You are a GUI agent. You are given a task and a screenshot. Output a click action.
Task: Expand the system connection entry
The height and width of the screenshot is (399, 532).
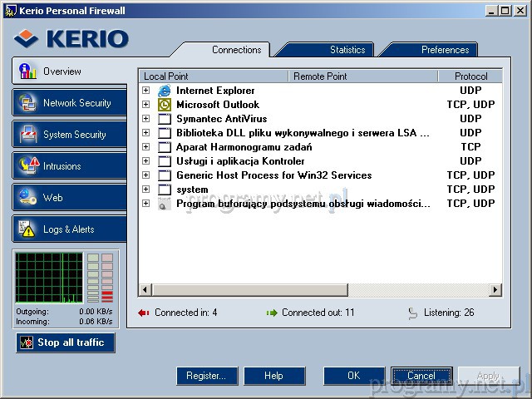click(x=146, y=190)
